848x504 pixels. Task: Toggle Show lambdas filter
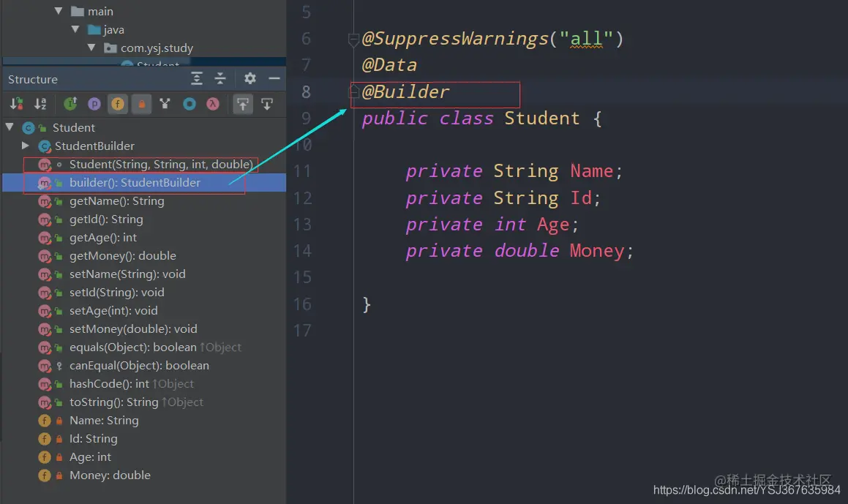point(213,103)
